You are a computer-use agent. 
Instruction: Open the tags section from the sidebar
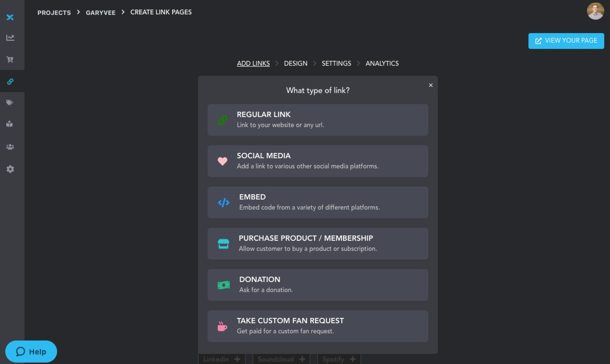point(10,103)
